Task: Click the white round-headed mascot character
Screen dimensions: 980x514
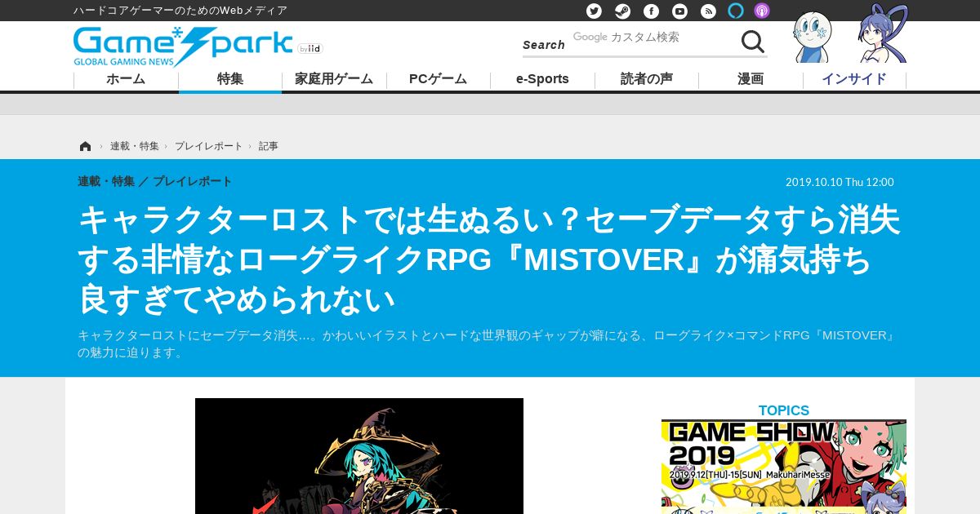Action: click(813, 38)
